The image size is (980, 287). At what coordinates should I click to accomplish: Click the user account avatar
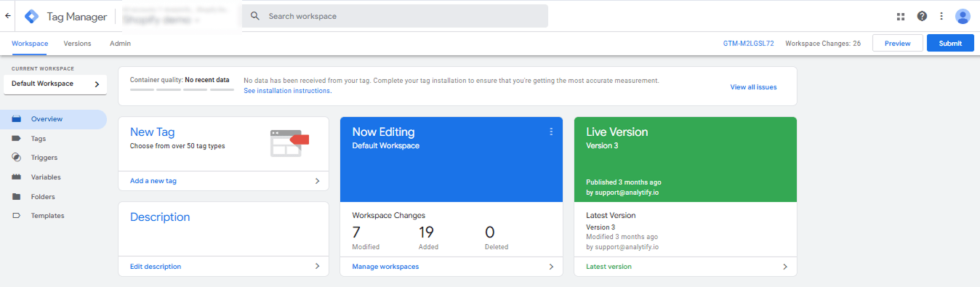(x=963, y=16)
